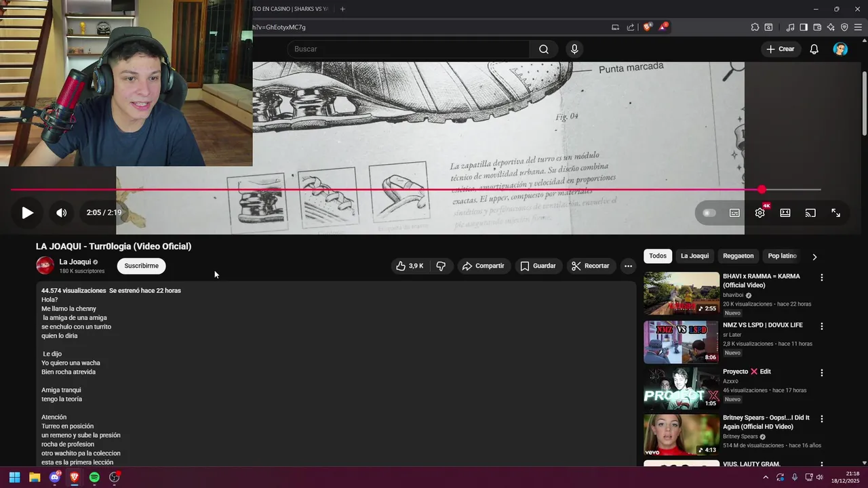
Task: Open player settings gear with 4K badge
Action: 760,213
